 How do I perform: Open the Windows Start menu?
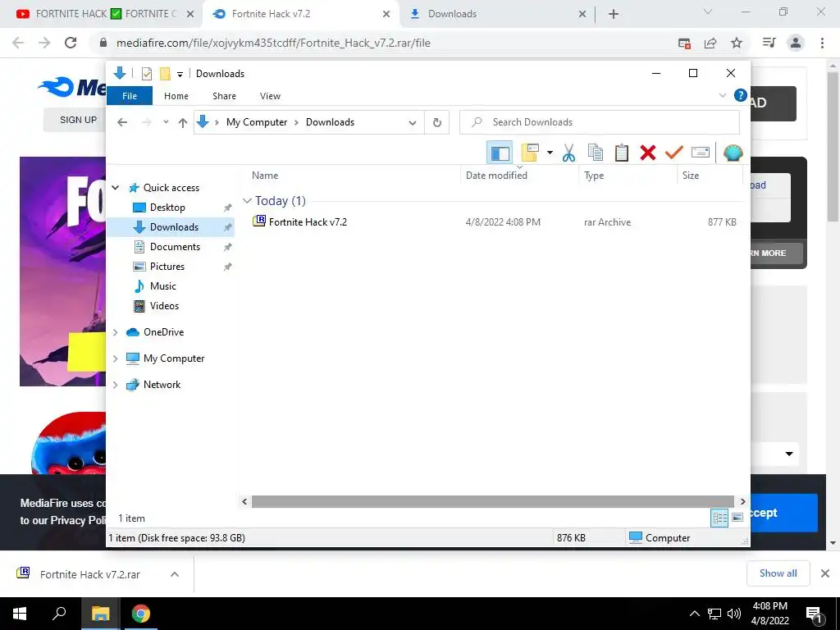click(x=20, y=614)
